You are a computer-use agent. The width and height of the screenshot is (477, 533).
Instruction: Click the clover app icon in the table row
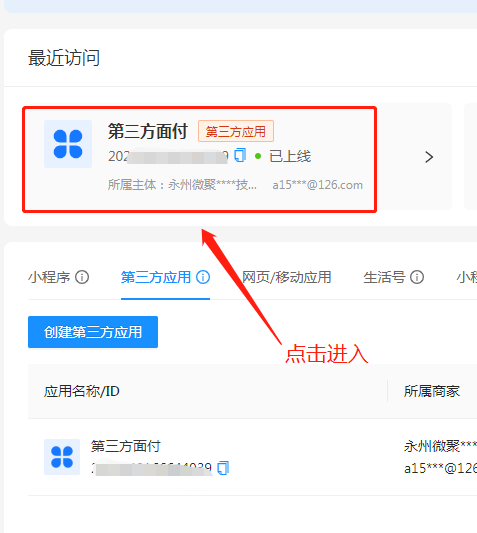click(x=62, y=457)
